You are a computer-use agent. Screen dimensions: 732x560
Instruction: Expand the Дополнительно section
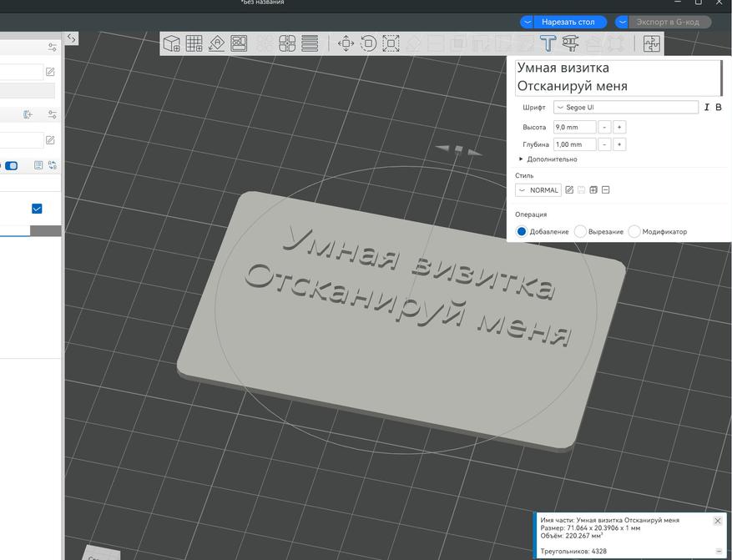point(548,159)
